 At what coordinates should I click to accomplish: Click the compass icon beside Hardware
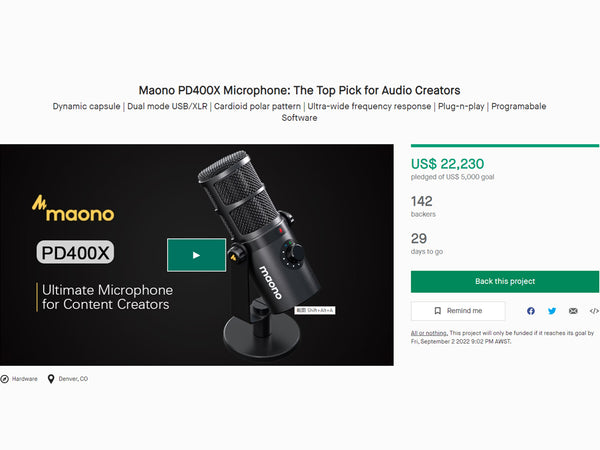4,379
